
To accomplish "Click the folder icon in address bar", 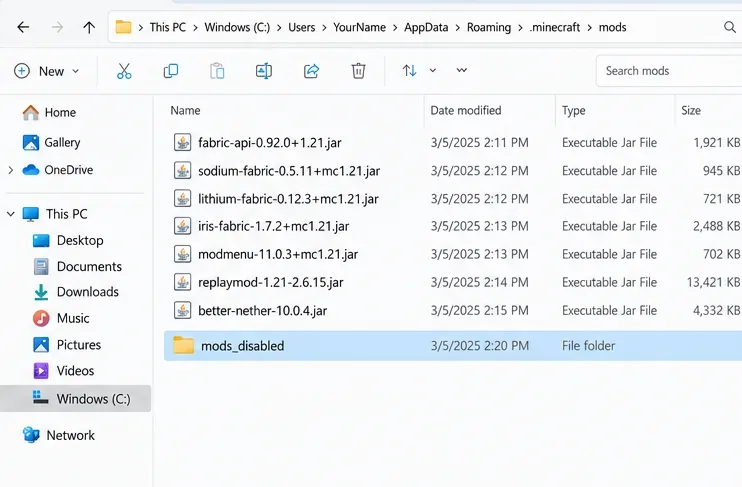I will [123, 27].
